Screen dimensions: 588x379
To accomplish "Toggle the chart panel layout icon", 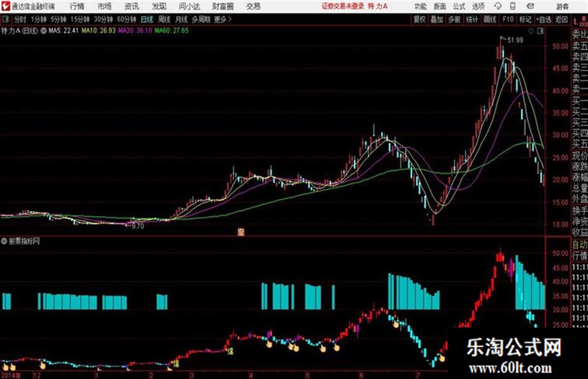I will (x=540, y=31).
